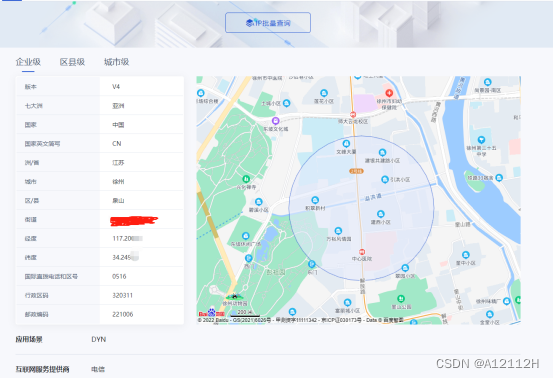
Task: Select the 莲花小区 building marker
Action: [324, 93]
